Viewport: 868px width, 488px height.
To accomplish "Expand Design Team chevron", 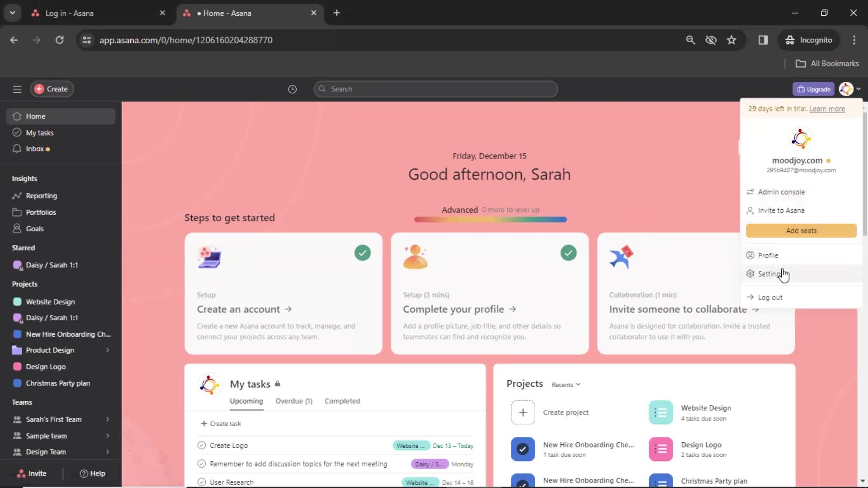I will pos(108,452).
